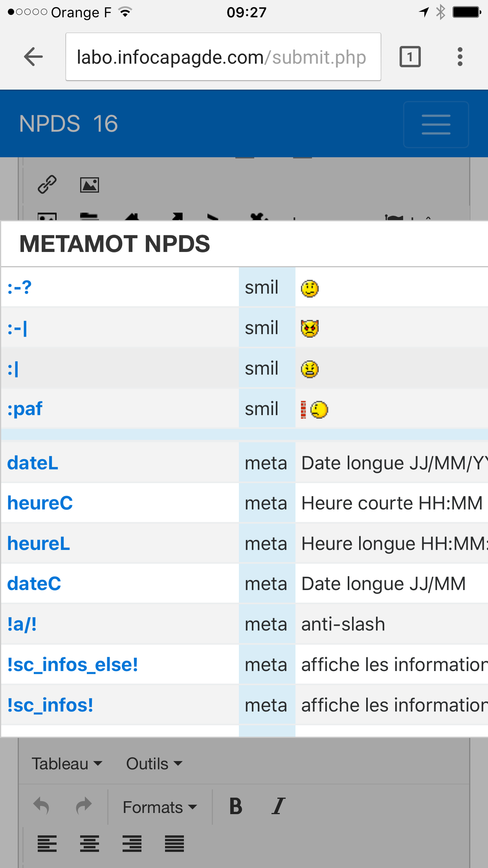Insert the !sc_infos! metamot
Viewport: 488px width, 868px height.
(50, 705)
